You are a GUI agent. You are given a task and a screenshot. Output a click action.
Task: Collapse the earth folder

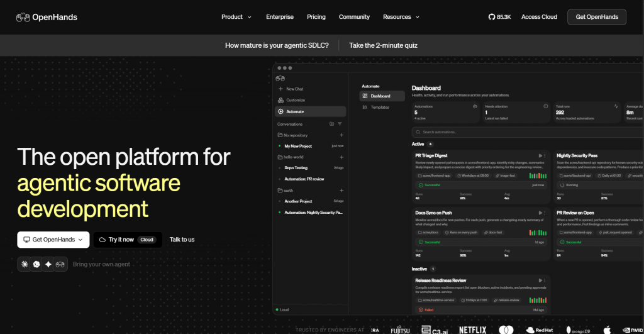[x=286, y=190]
